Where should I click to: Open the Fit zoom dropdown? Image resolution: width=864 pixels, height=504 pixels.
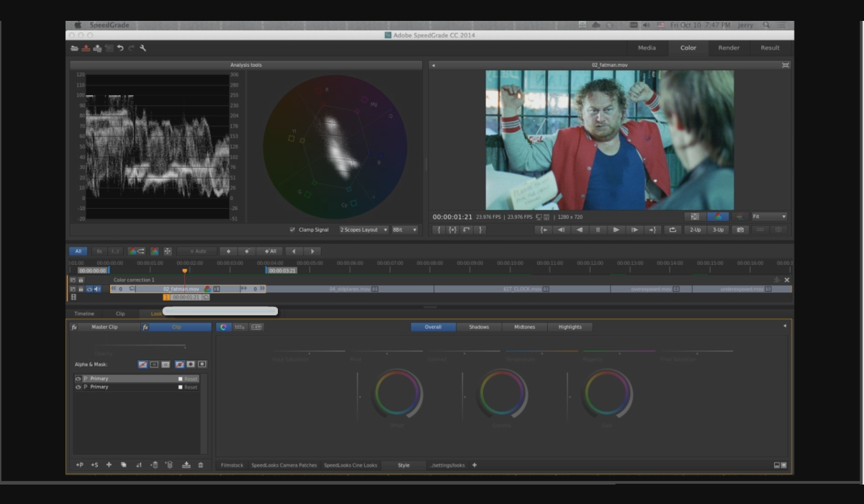[x=769, y=217]
